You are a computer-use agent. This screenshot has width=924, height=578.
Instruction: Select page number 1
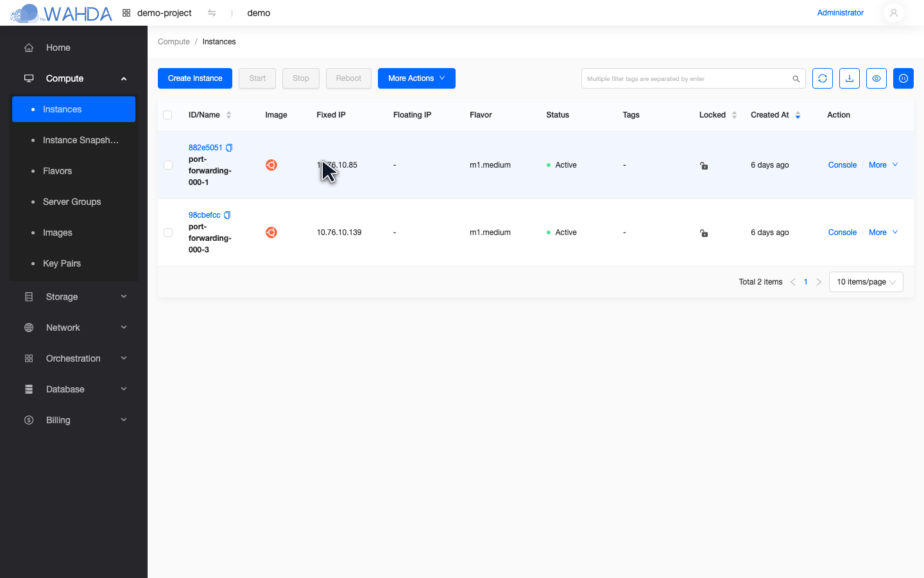coord(806,282)
